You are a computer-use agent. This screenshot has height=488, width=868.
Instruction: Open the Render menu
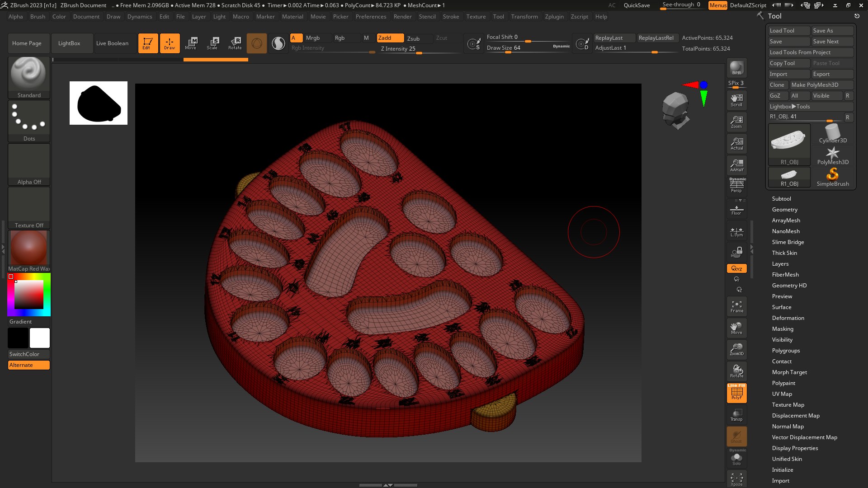point(402,17)
